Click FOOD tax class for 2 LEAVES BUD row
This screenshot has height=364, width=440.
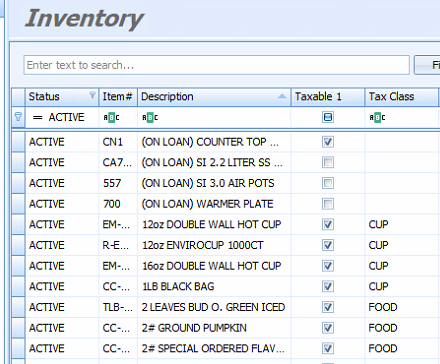(x=383, y=307)
